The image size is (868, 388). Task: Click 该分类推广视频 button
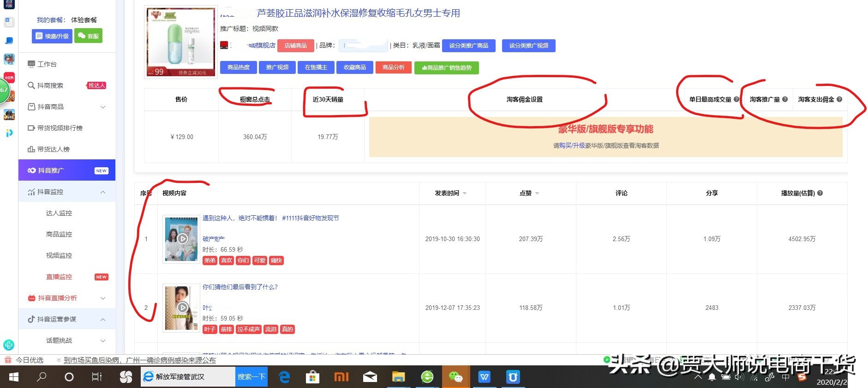tap(529, 45)
